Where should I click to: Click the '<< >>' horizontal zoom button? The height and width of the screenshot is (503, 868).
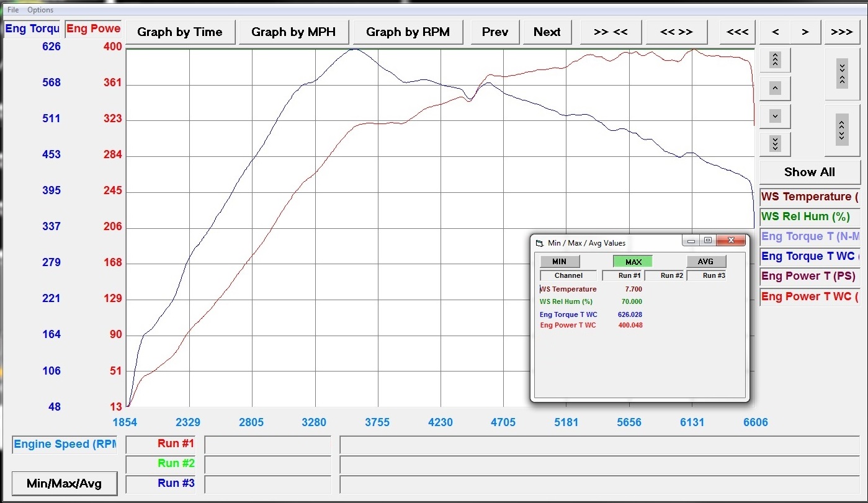pyautogui.click(x=676, y=32)
